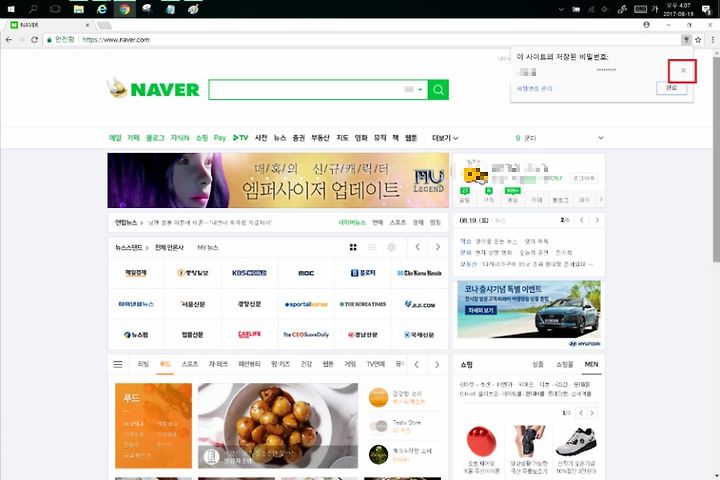Go back in the browser

coord(9,40)
